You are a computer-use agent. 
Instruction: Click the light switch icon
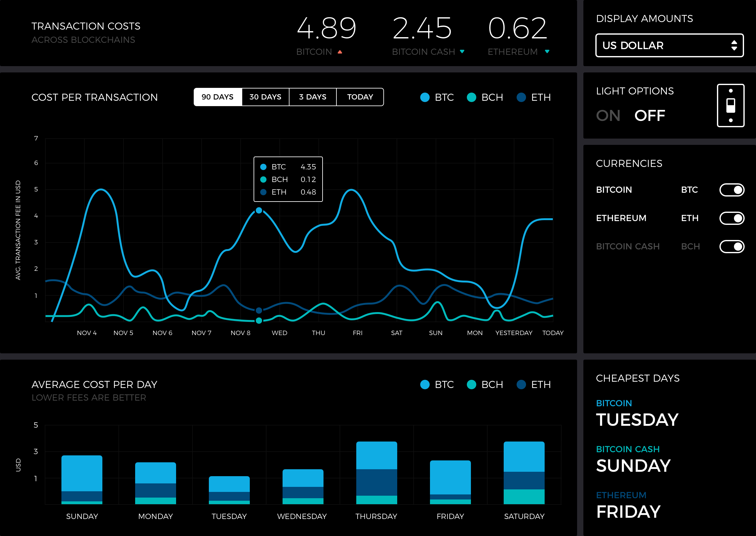coord(730,105)
